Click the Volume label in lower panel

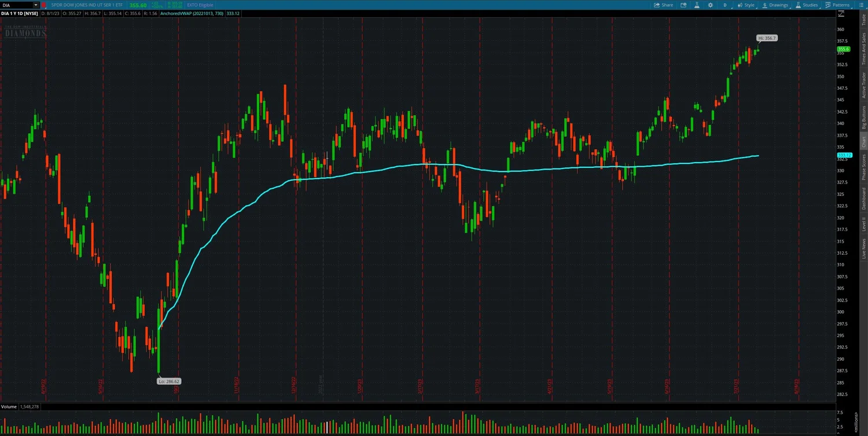9,407
